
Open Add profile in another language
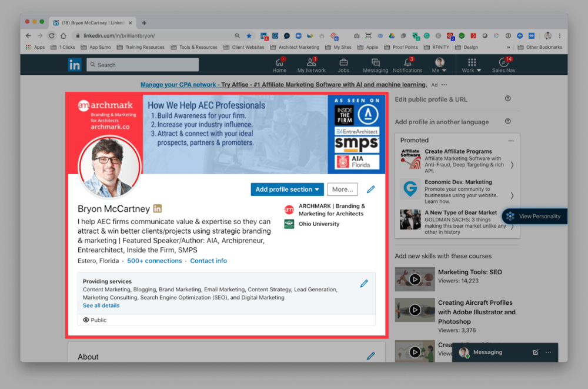pos(442,122)
